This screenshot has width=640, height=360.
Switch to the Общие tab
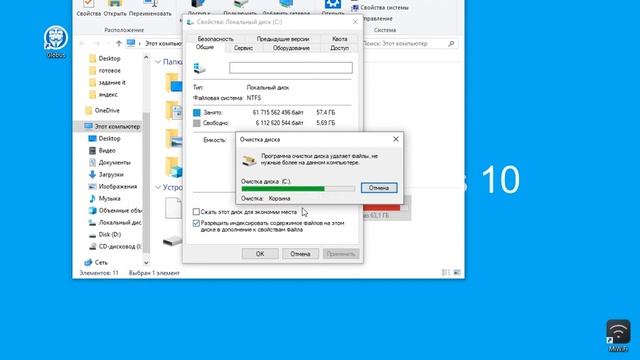[x=205, y=47]
